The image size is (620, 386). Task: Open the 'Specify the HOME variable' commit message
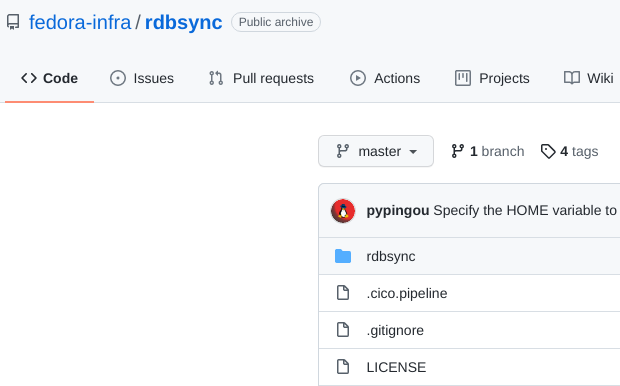(526, 210)
